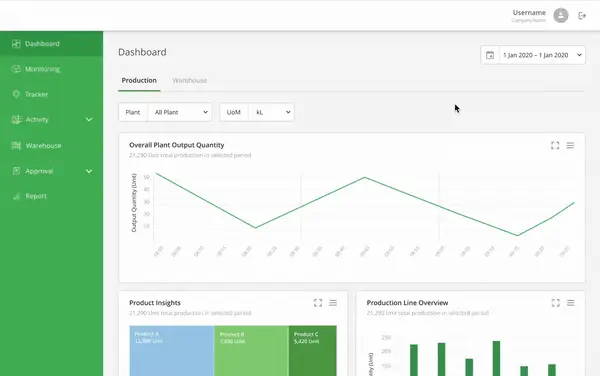This screenshot has height=376, width=600.
Task: Click the Production Line Overview title
Action: click(x=407, y=303)
